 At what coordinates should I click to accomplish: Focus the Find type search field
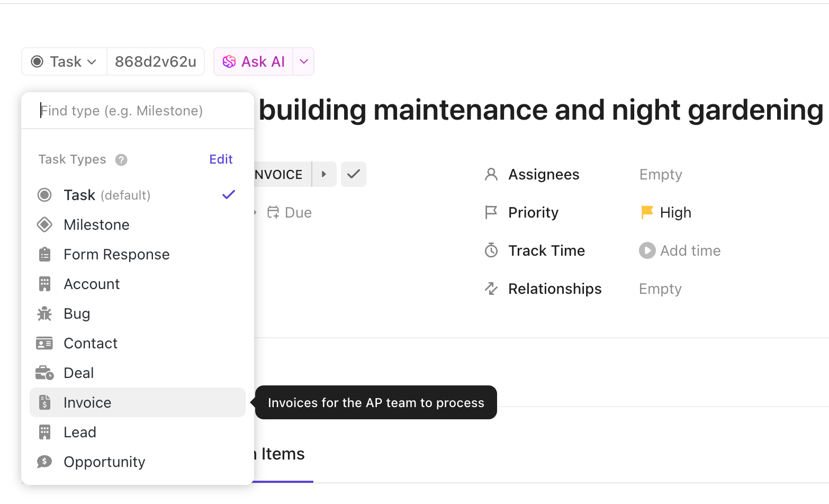click(x=138, y=111)
